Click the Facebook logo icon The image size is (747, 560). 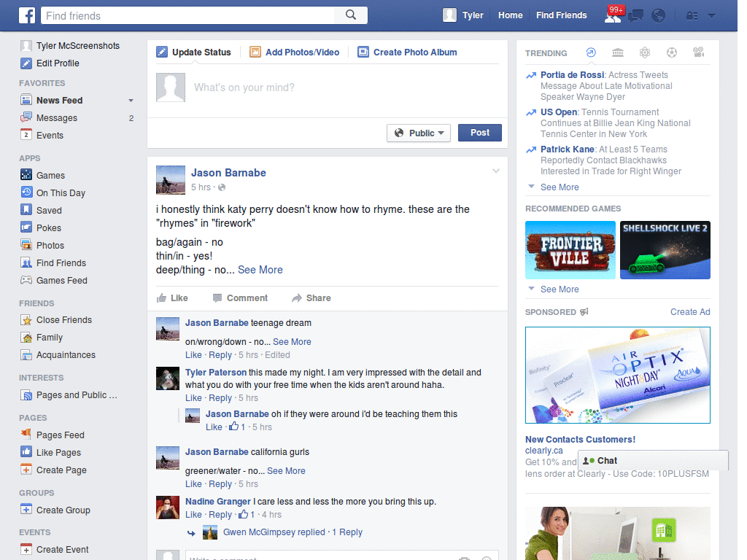pyautogui.click(x=27, y=15)
